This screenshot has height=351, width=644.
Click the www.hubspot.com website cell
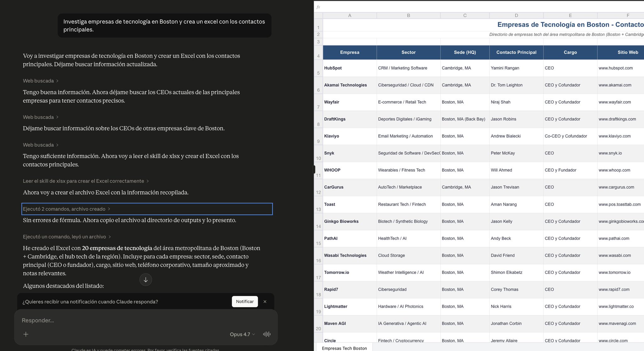coord(620,68)
